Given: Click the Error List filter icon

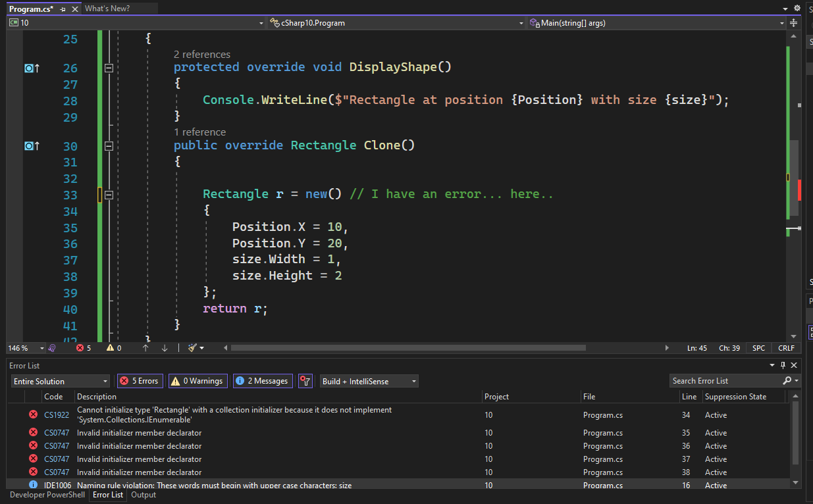Looking at the screenshot, I should [305, 381].
